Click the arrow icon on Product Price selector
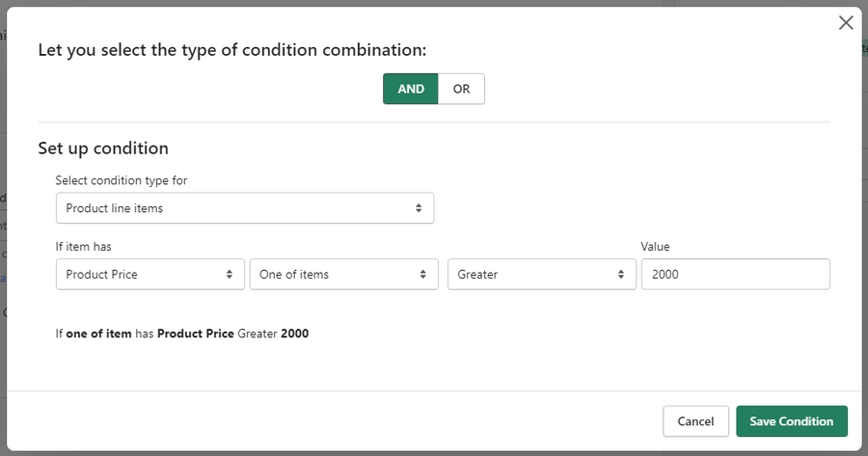The image size is (868, 456). tap(230, 275)
